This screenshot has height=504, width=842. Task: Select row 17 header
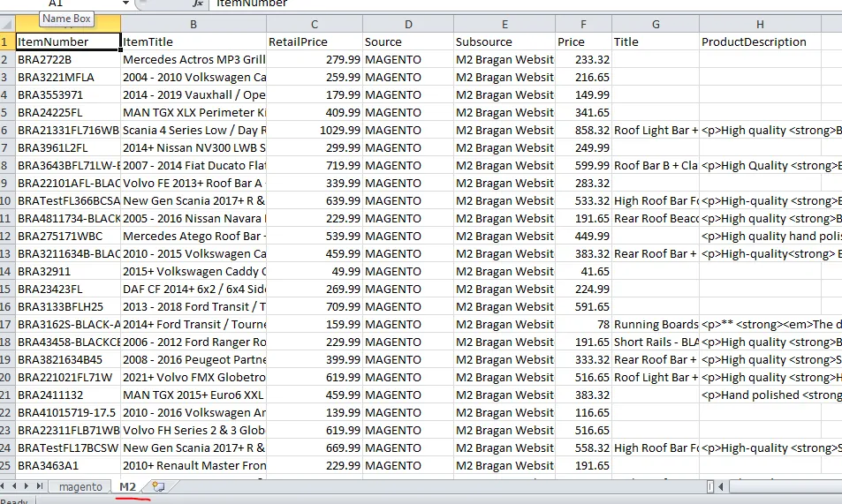(7, 324)
